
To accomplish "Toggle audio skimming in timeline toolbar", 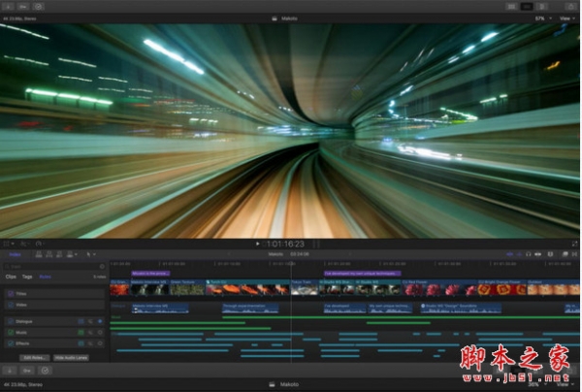I will pyautogui.click(x=519, y=254).
